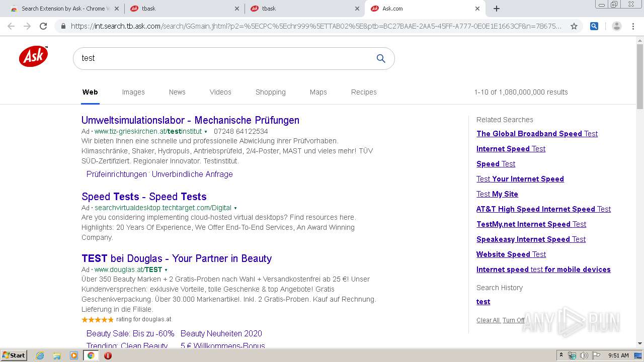
Task: Click the browser forward arrow
Action: click(27, 26)
